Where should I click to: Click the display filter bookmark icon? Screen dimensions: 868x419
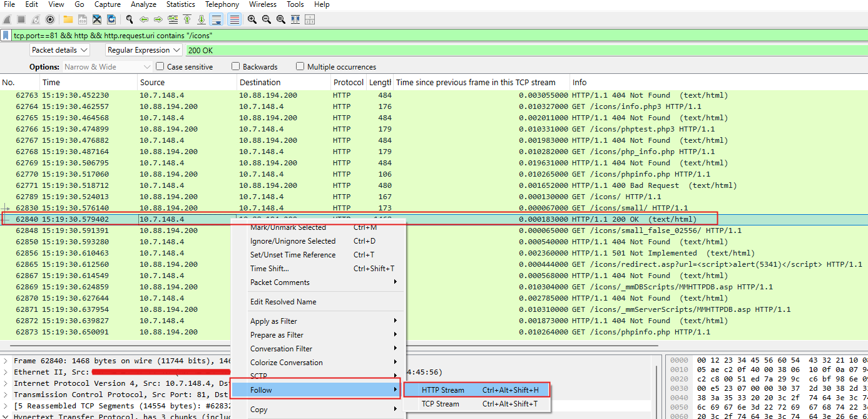(6, 36)
